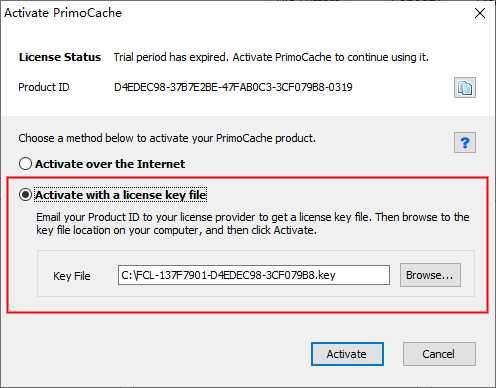Click the 'Activate over the Internet' label text
496x388 pixels.
110,164
